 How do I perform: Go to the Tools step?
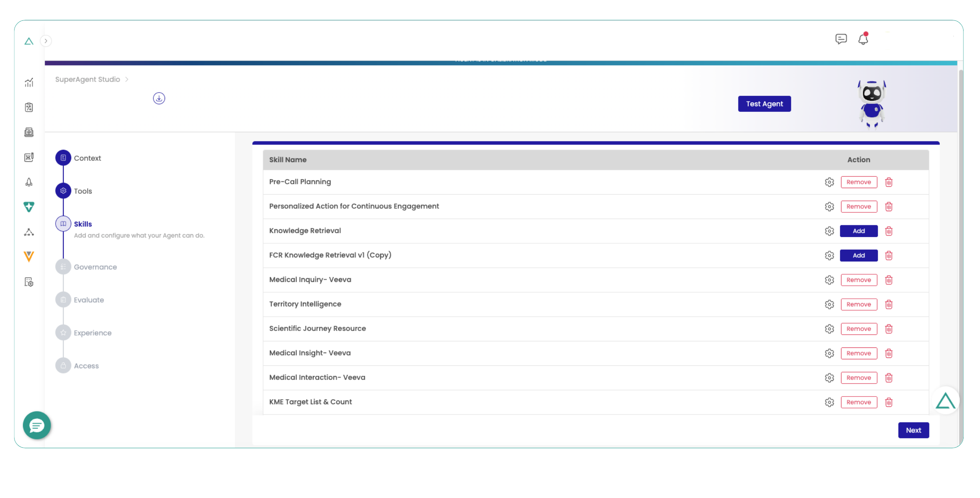[x=74, y=191]
